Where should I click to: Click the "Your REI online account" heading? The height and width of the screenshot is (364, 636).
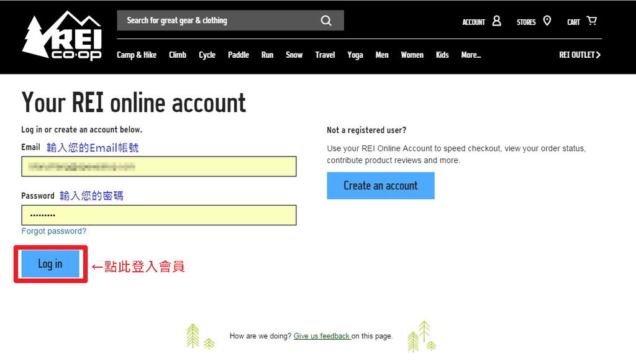point(134,102)
